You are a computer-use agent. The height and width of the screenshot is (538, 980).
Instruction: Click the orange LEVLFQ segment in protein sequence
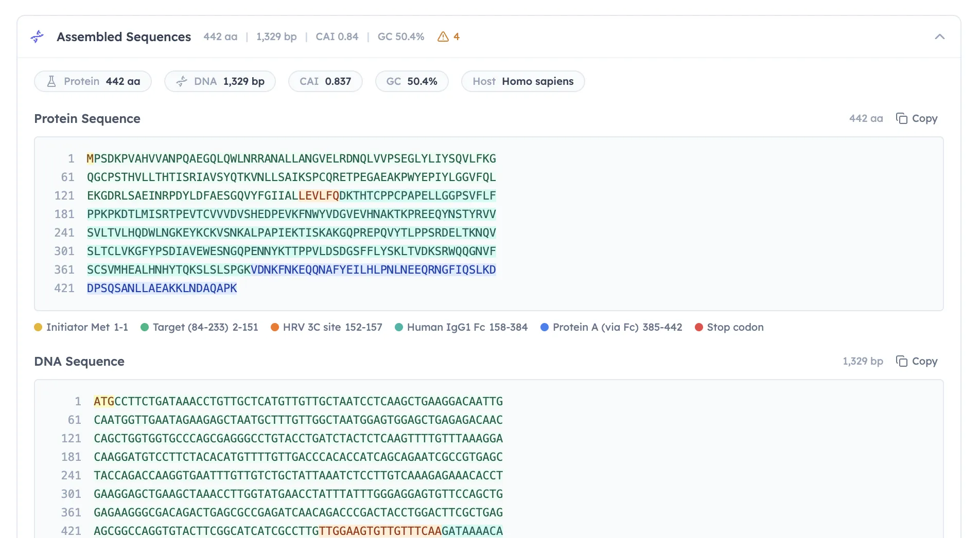(x=319, y=195)
